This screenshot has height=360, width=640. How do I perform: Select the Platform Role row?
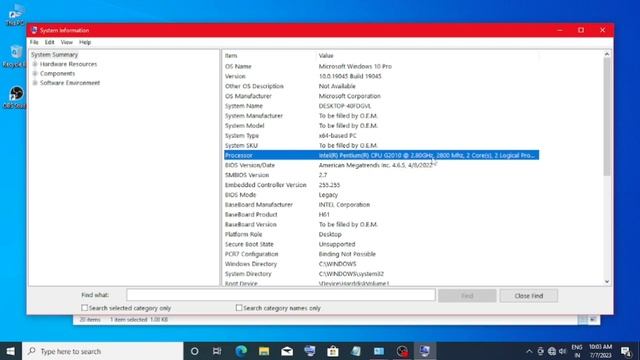coord(381,234)
